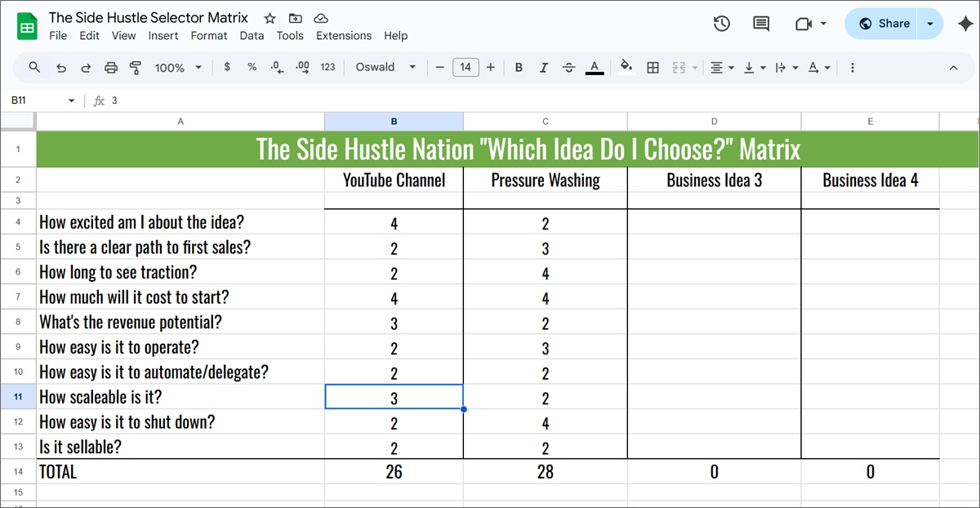Open the text rotation dropdown
This screenshot has height=508, width=980.
[x=819, y=68]
